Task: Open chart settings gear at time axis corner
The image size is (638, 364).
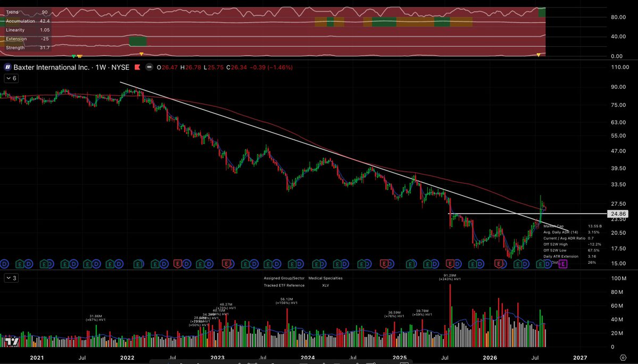Action: 623,358
